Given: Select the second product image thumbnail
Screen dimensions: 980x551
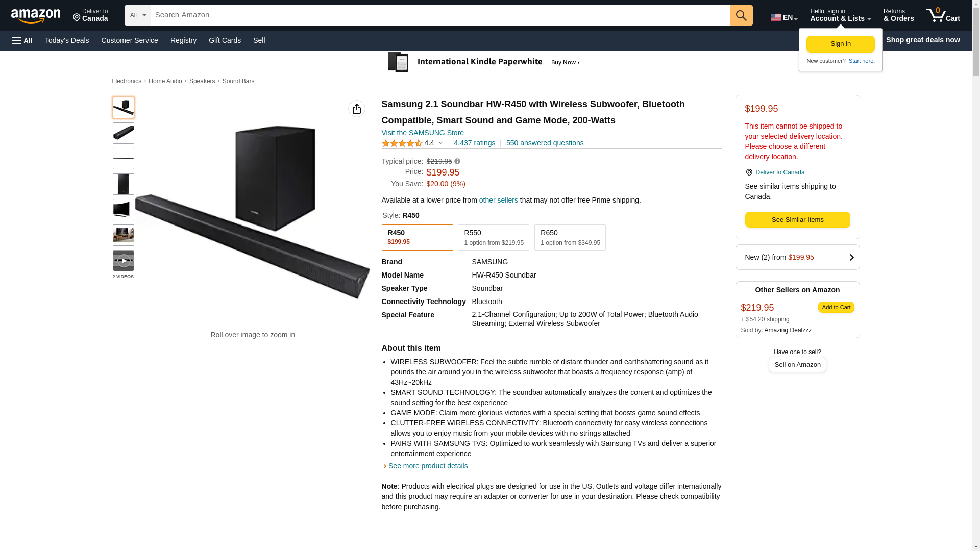Looking at the screenshot, I should (123, 133).
